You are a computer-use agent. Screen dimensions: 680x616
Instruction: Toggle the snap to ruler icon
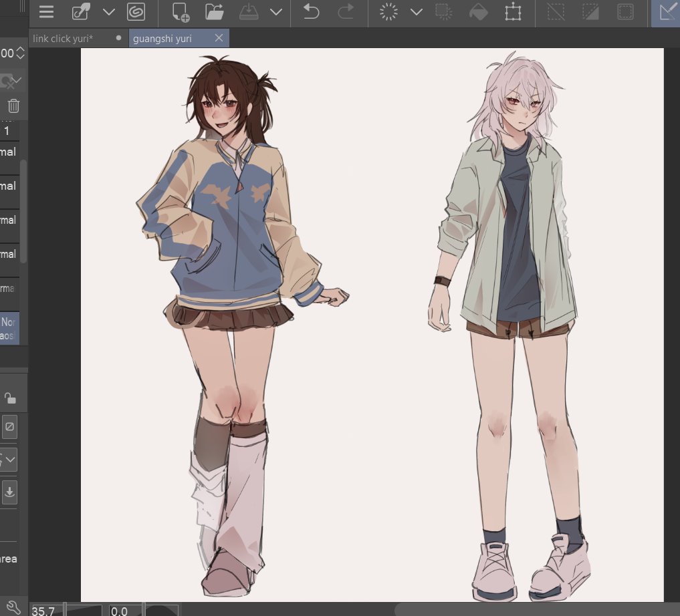tap(666, 13)
